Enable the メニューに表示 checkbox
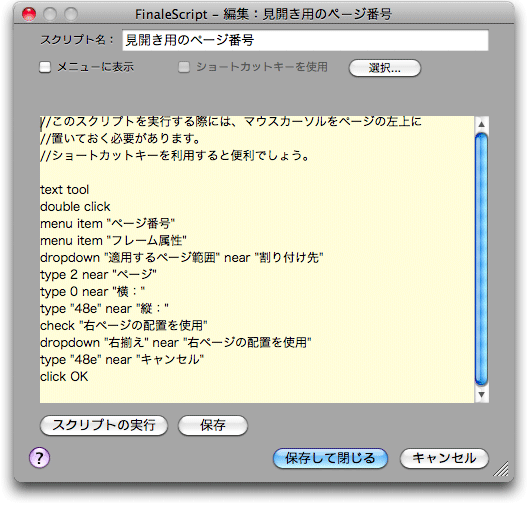This screenshot has height=505, width=528. 45,67
